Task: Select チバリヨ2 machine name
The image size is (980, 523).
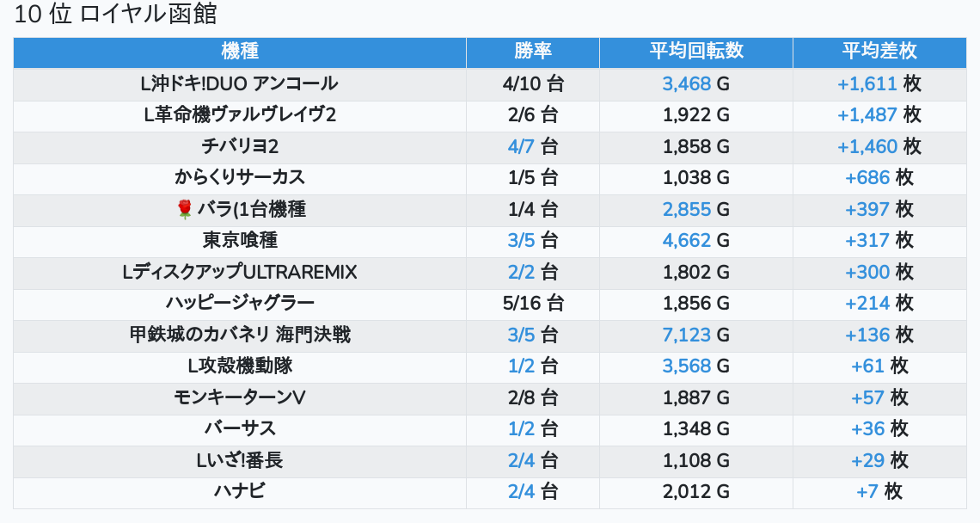Action: (x=240, y=146)
